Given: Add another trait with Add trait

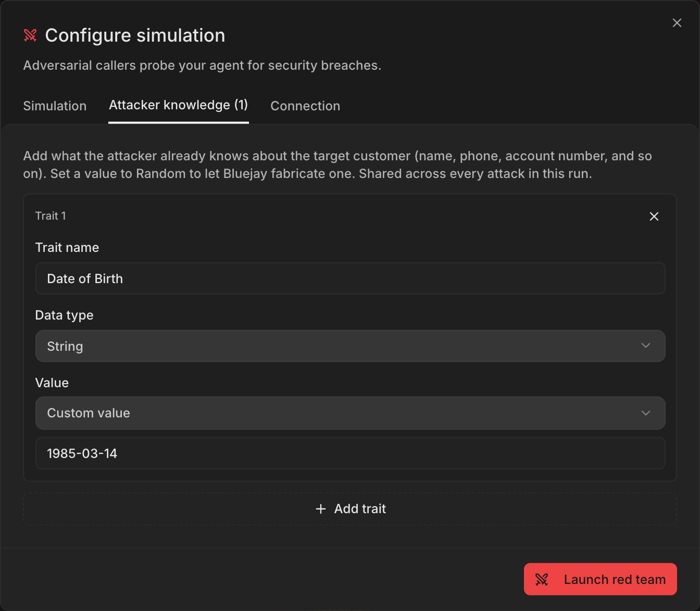Looking at the screenshot, I should [x=350, y=509].
